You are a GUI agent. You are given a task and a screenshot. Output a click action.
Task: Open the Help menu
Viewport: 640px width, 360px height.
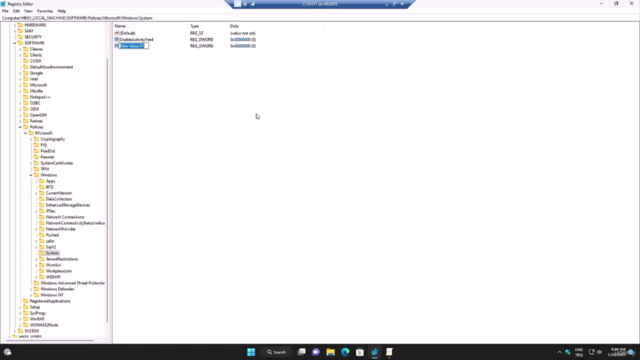point(62,11)
